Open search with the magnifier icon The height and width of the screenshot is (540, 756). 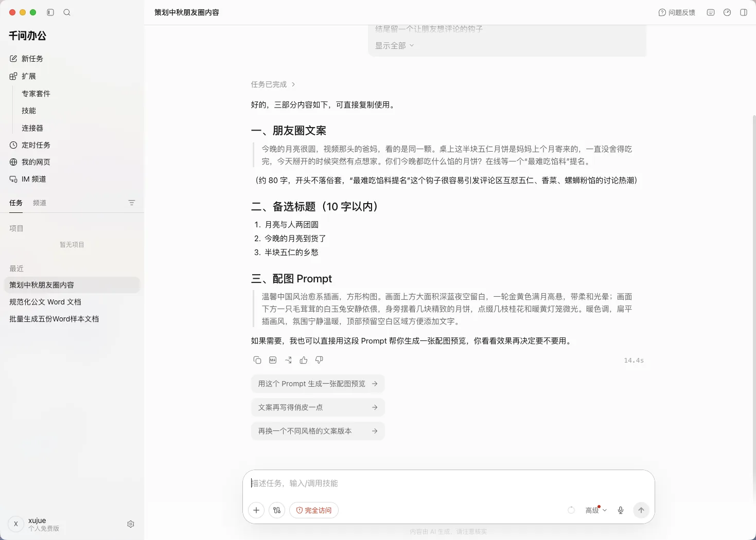coord(67,12)
